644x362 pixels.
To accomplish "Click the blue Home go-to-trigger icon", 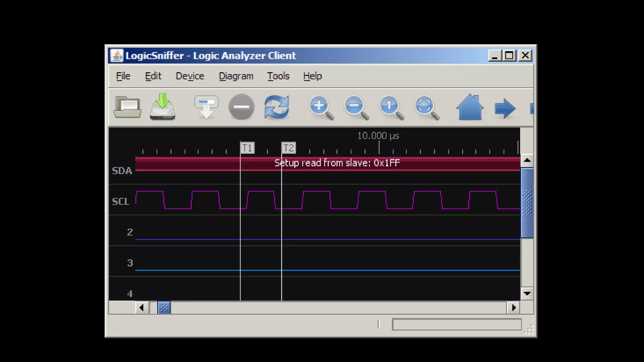I will tap(470, 108).
